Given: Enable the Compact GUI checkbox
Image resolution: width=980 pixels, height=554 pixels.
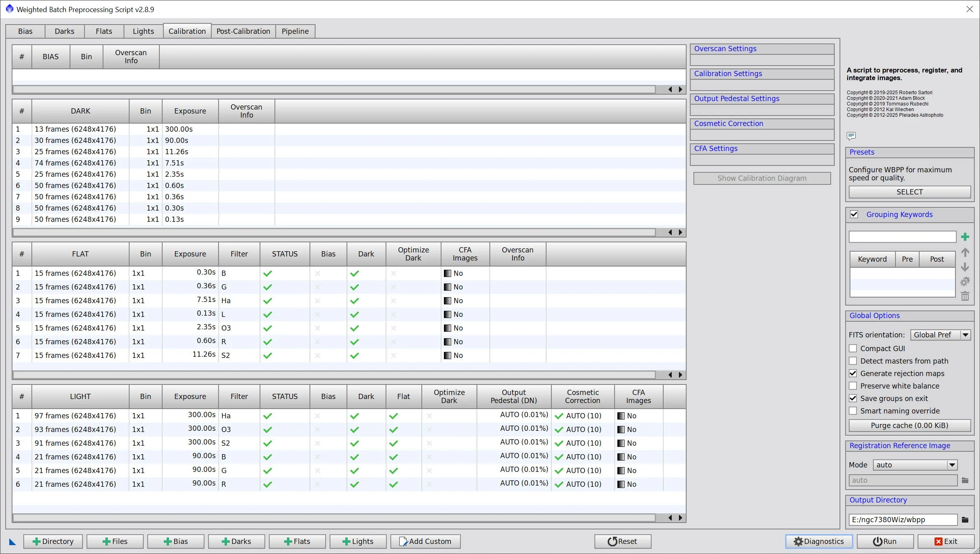Looking at the screenshot, I should [853, 348].
